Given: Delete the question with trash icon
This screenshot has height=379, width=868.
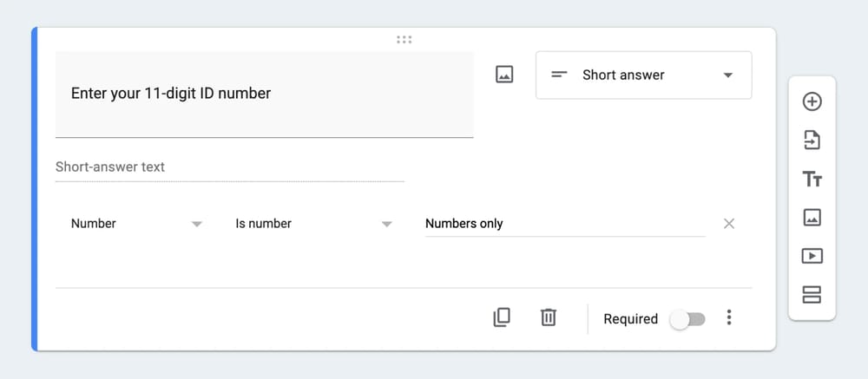Looking at the screenshot, I should tap(548, 317).
